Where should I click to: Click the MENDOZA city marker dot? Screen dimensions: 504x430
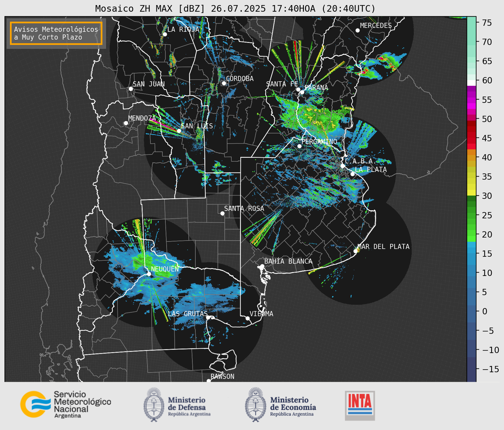(126, 123)
